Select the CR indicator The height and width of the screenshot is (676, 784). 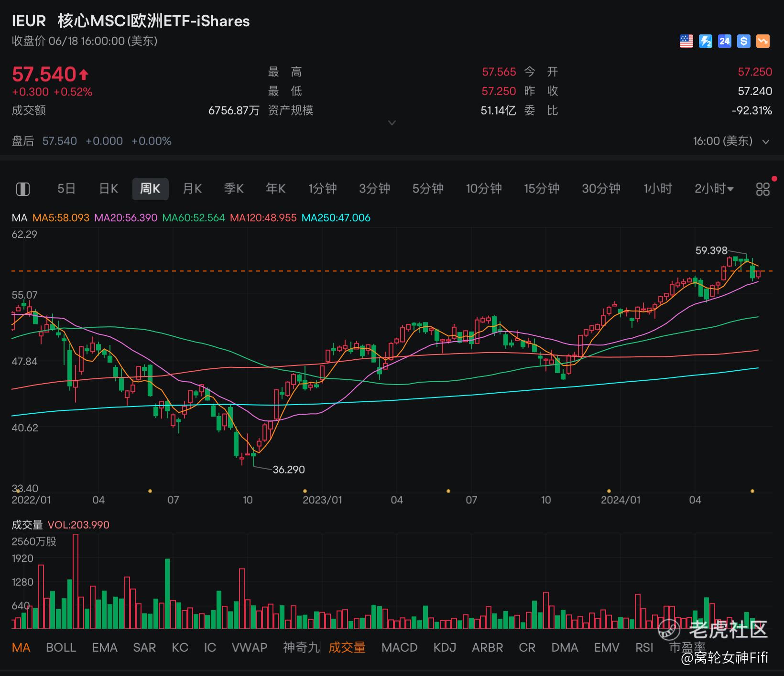(x=527, y=647)
